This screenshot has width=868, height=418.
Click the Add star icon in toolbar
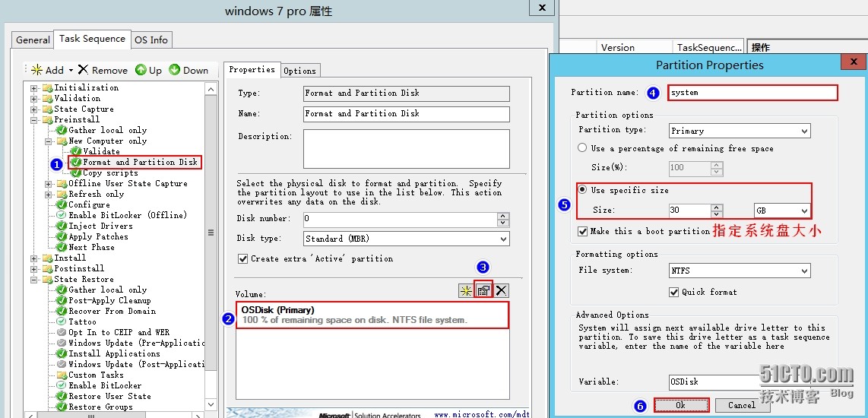click(37, 70)
